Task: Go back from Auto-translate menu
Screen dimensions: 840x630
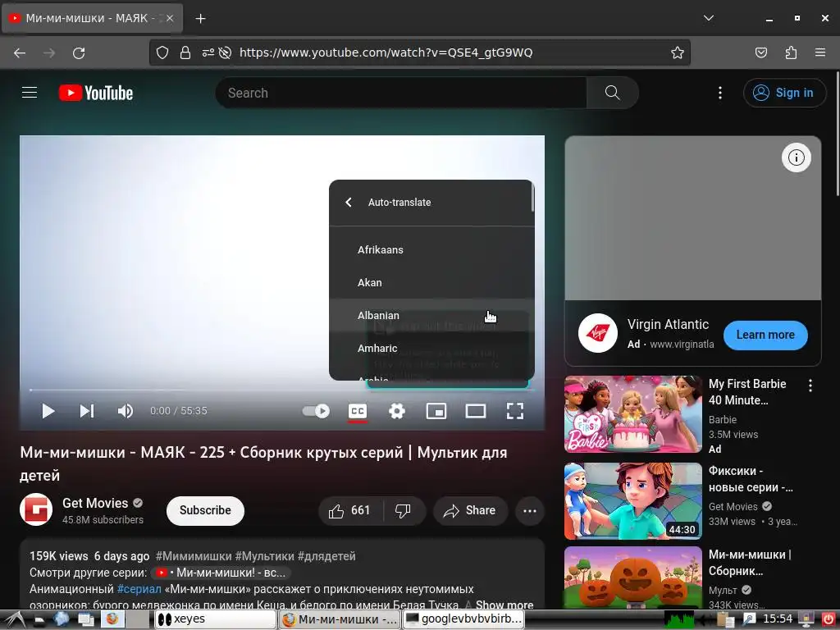Action: pos(349,202)
